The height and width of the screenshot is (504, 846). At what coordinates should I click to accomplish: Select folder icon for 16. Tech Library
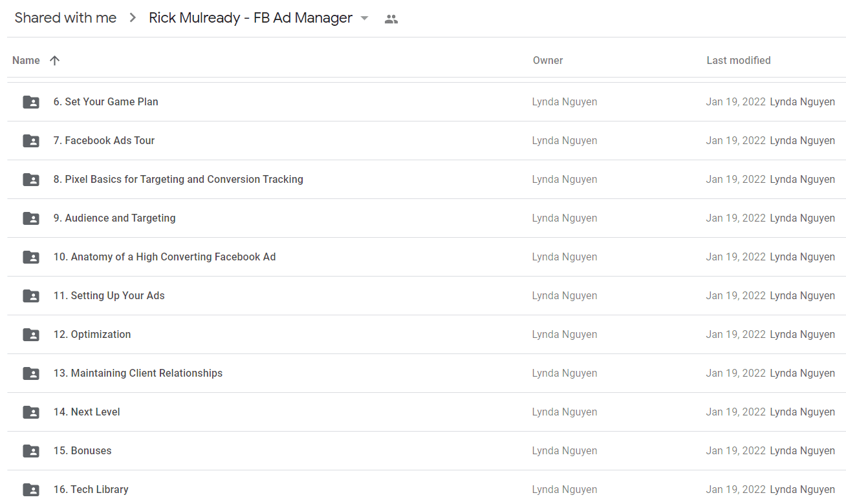coord(31,490)
